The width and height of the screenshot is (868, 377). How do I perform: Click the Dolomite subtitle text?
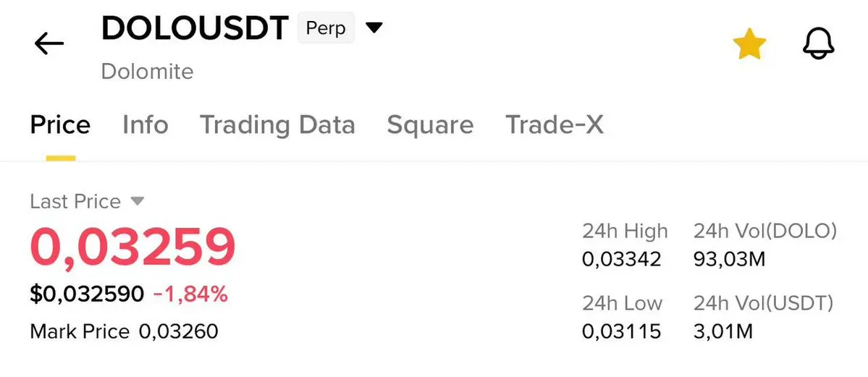click(147, 72)
